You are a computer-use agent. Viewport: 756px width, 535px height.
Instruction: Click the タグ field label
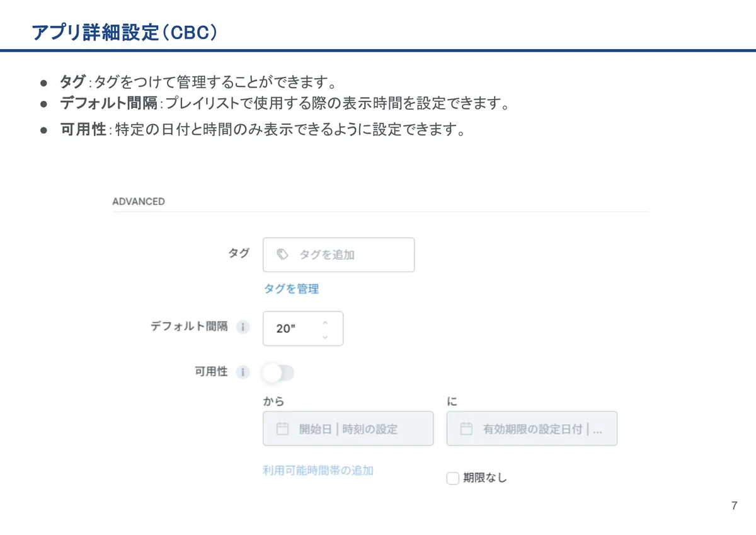click(239, 253)
